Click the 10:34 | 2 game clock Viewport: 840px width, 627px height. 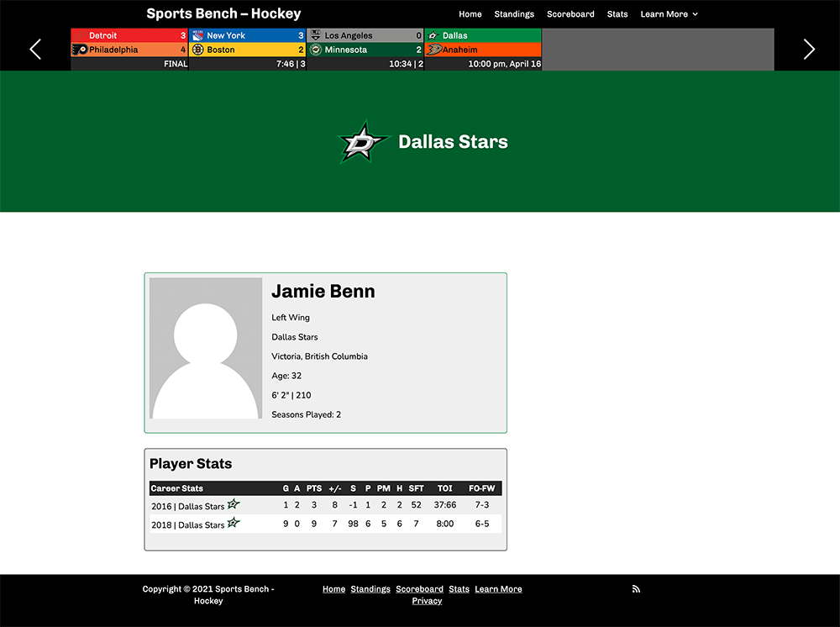pyautogui.click(x=406, y=64)
